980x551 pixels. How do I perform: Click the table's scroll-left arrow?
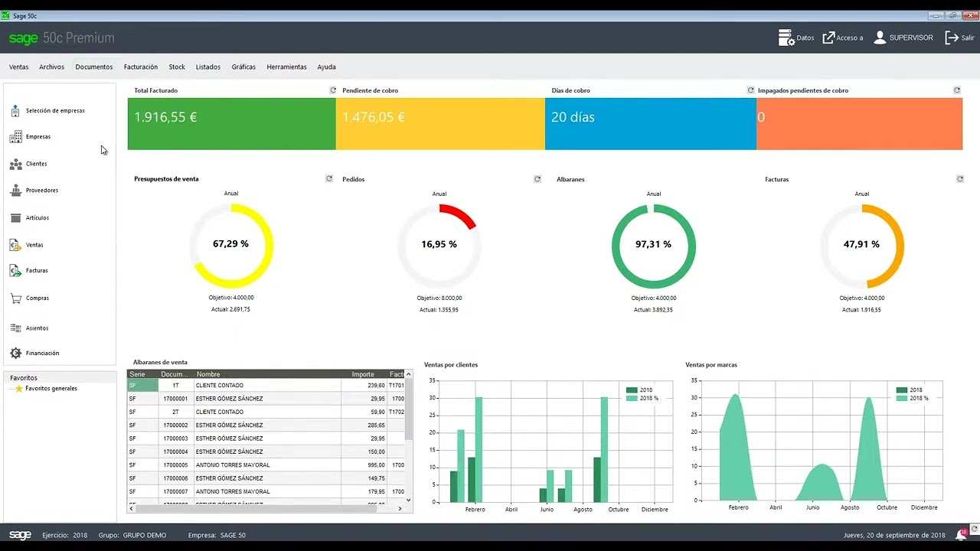pos(132,508)
